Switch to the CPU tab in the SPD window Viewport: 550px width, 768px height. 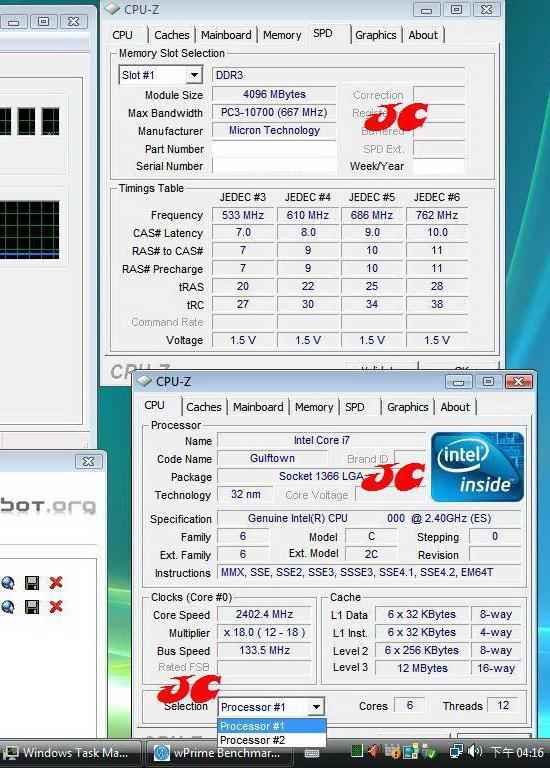[x=122, y=35]
